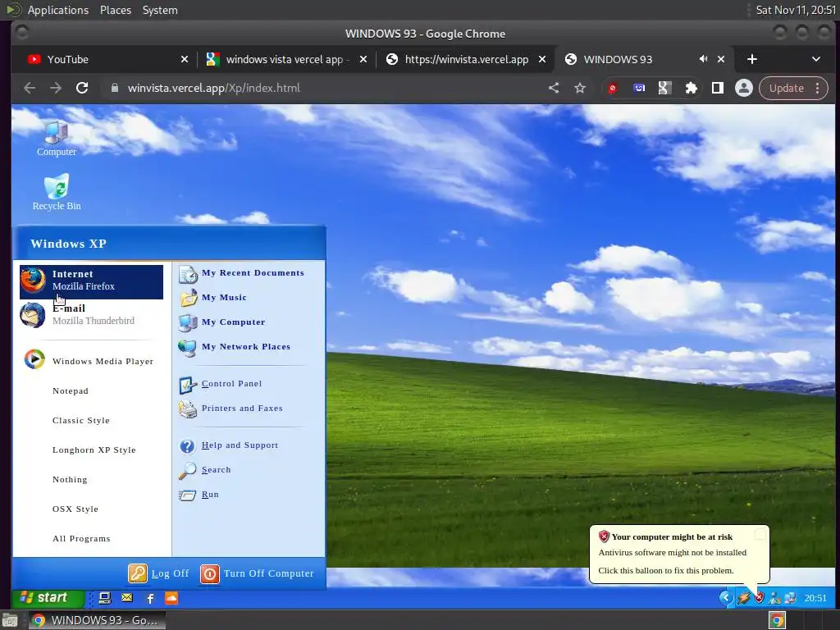The image size is (840, 630).
Task: Switch to the YouTube tab
Action: tap(107, 59)
